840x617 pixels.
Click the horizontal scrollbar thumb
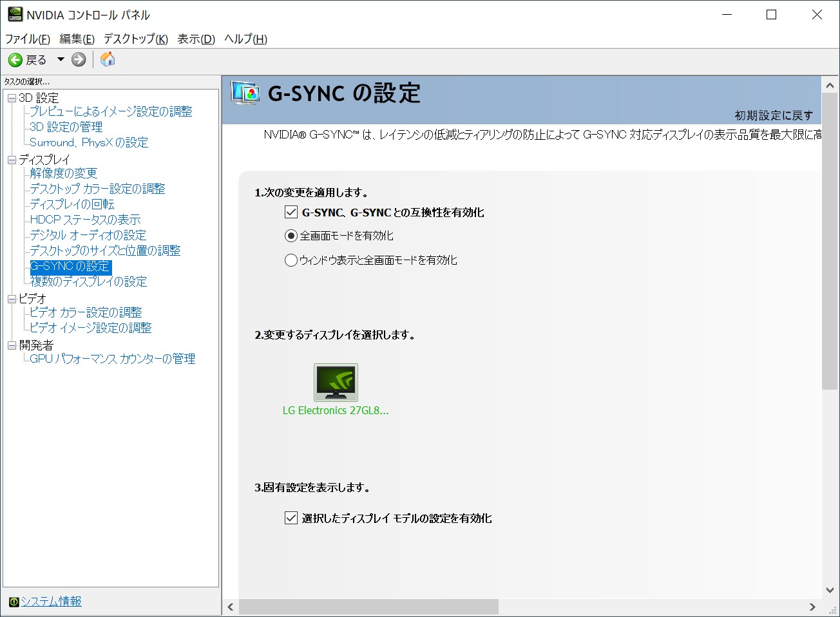[x=368, y=607]
